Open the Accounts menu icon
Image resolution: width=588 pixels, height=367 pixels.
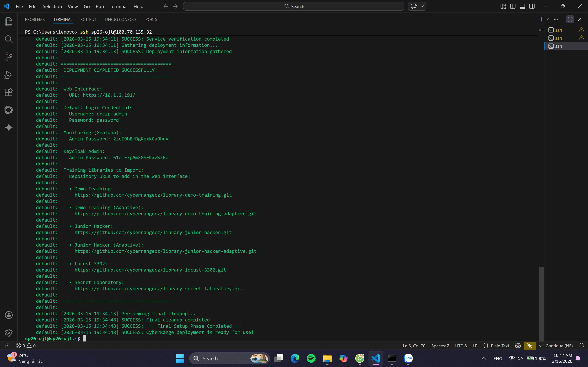tap(9, 315)
